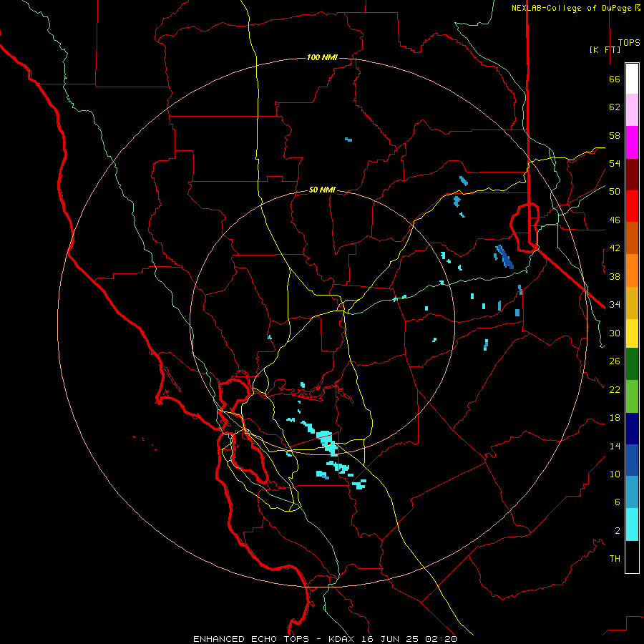Click the bright yellow legend swatch
Screen dimensions: 644x644
pos(632,333)
